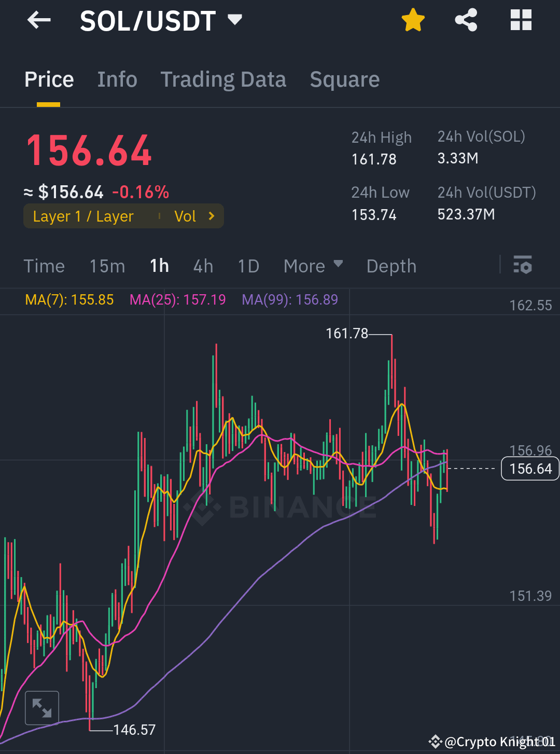Open the share options icon
Image resolution: width=560 pixels, height=754 pixels.
pos(466,20)
